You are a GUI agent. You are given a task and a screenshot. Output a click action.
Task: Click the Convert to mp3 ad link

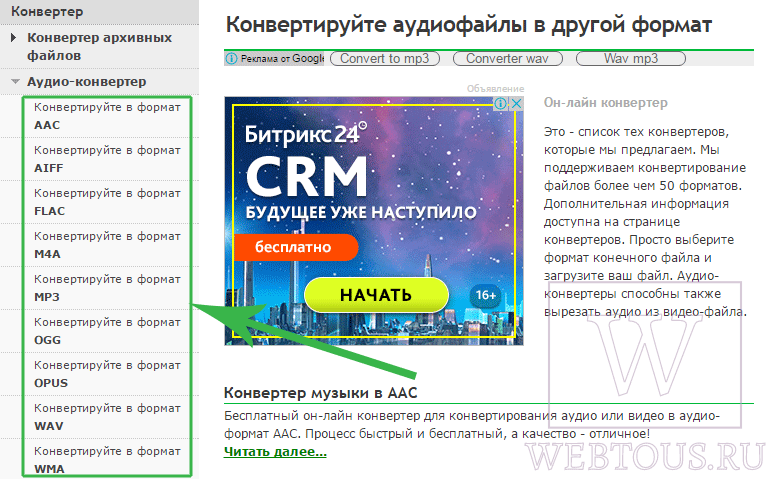(385, 58)
